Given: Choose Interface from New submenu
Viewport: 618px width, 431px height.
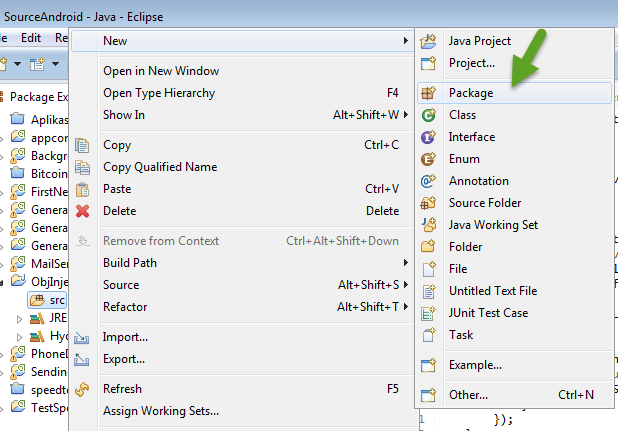Looking at the screenshot, I should tap(514, 137).
